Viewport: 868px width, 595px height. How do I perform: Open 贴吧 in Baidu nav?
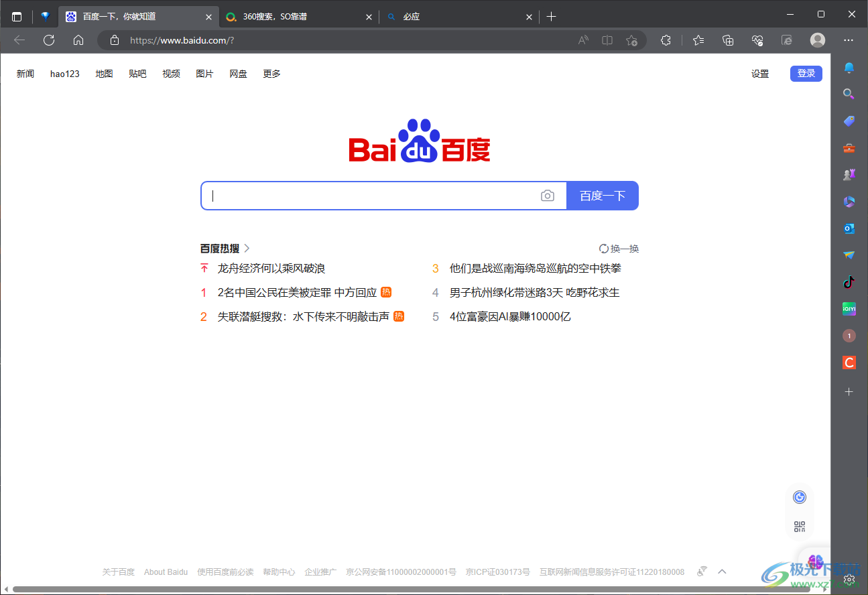pos(137,74)
